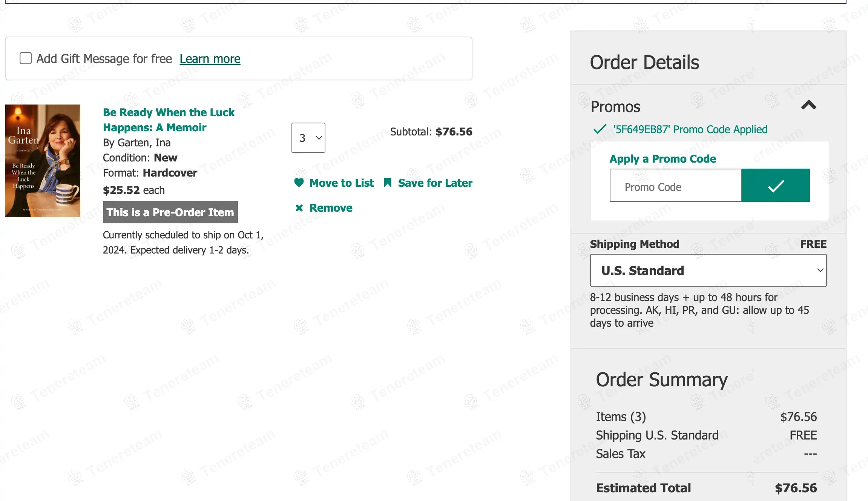Image resolution: width=868 pixels, height=501 pixels.
Task: Submit promo code with the checkmark button
Action: click(x=776, y=185)
